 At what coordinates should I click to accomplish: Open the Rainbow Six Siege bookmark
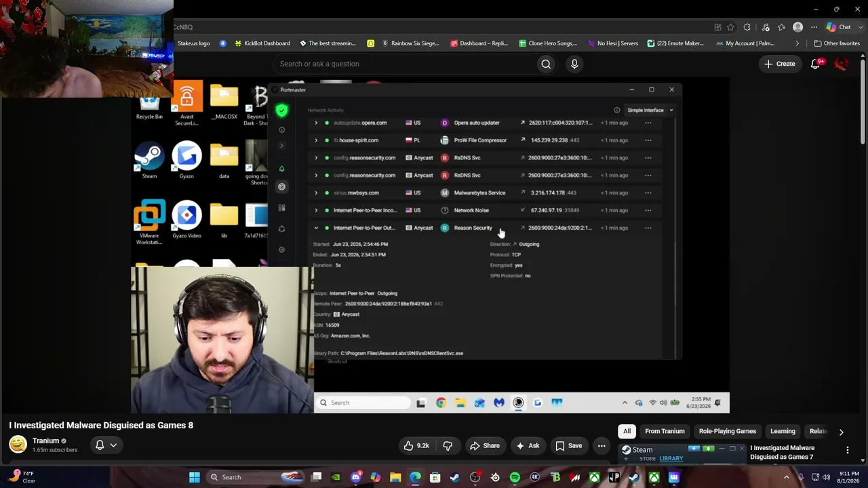pos(410,43)
